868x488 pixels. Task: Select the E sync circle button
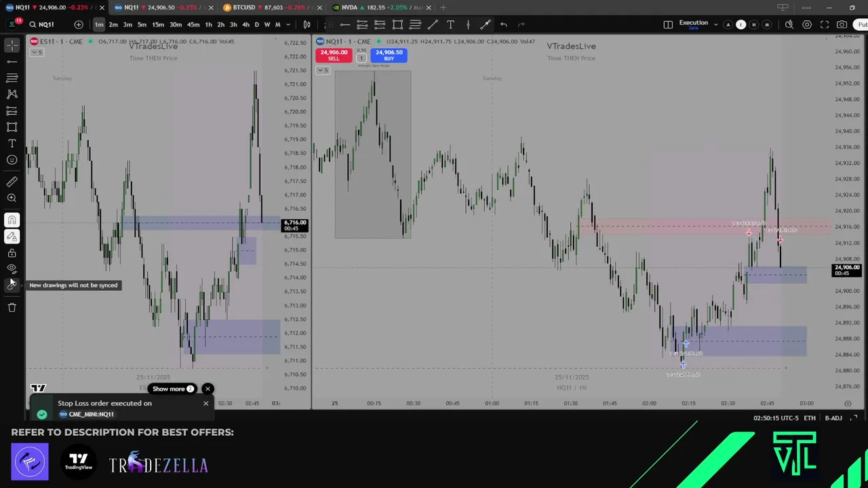(741, 24)
